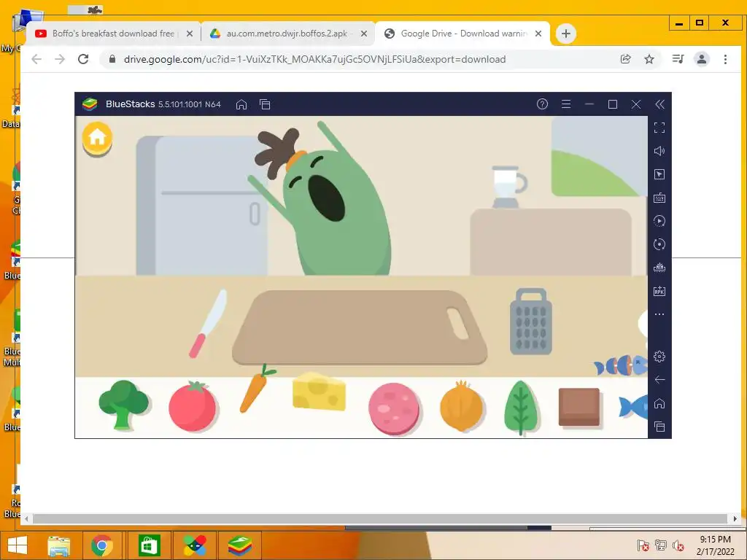Pick the broccoli ingredient

pyautogui.click(x=124, y=405)
